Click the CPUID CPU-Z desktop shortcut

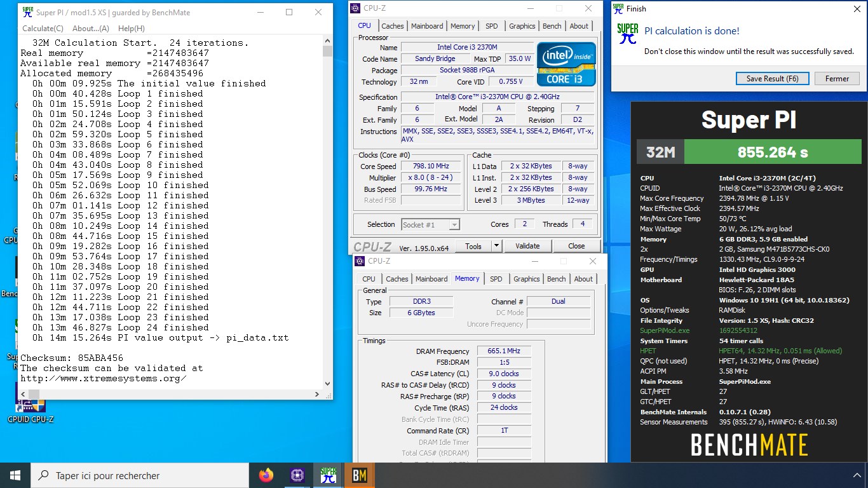(30, 403)
